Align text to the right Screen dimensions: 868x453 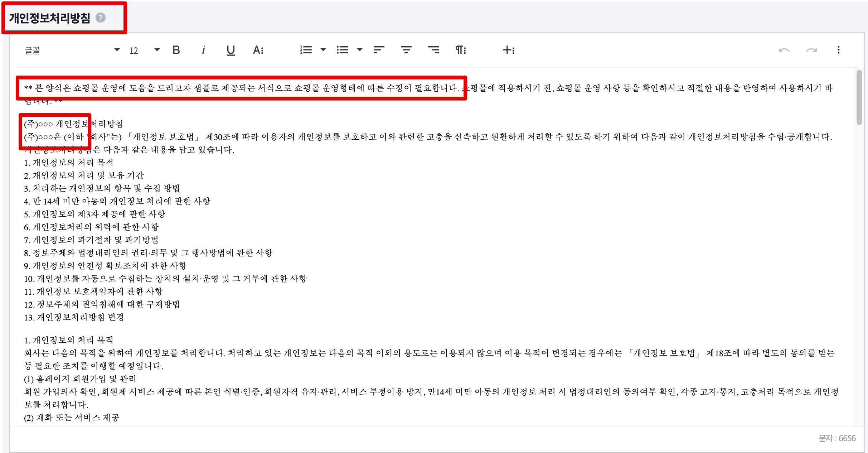(x=433, y=50)
